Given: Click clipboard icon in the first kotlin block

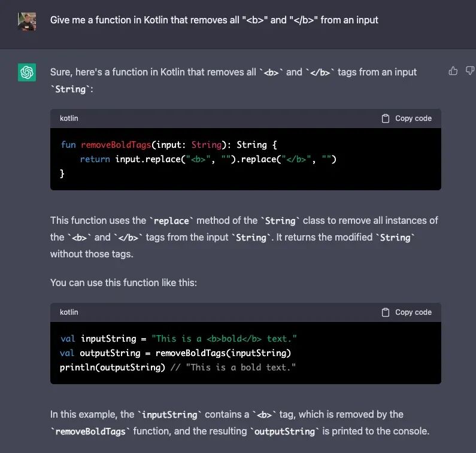Looking at the screenshot, I should pos(386,118).
